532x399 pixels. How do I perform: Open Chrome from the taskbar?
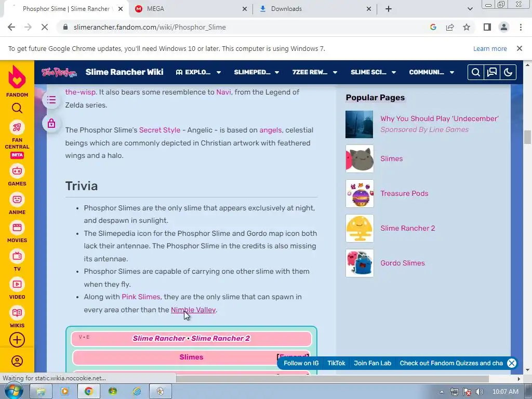click(88, 392)
